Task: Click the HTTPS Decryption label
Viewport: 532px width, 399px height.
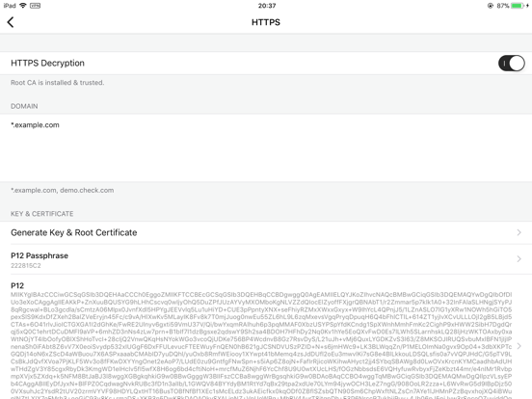Action: click(47, 63)
